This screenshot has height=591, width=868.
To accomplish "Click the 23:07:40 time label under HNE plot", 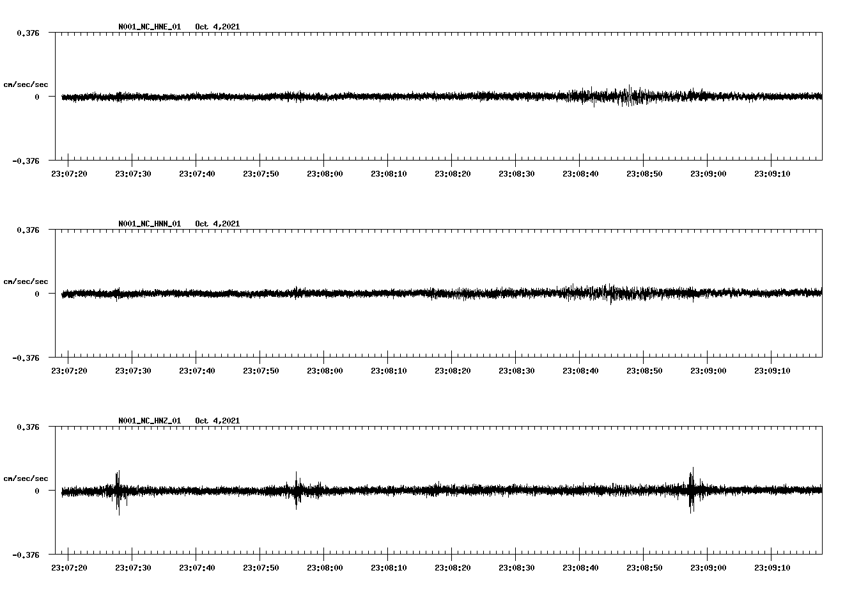I will click(197, 174).
